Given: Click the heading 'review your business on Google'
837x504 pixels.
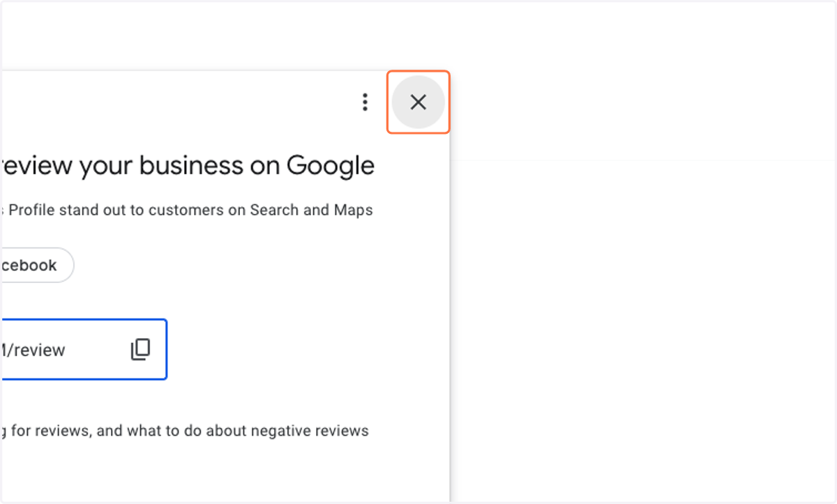Looking at the screenshot, I should (x=188, y=166).
